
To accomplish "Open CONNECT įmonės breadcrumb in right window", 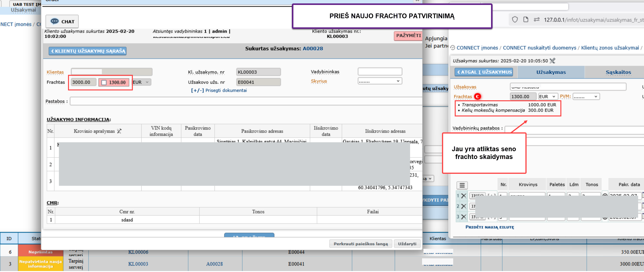I will coord(477,48).
